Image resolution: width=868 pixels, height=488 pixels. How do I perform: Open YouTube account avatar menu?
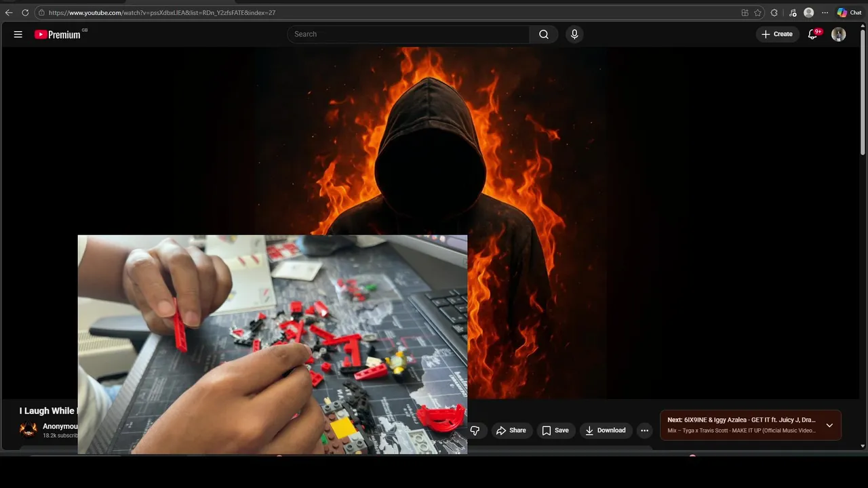click(x=839, y=34)
